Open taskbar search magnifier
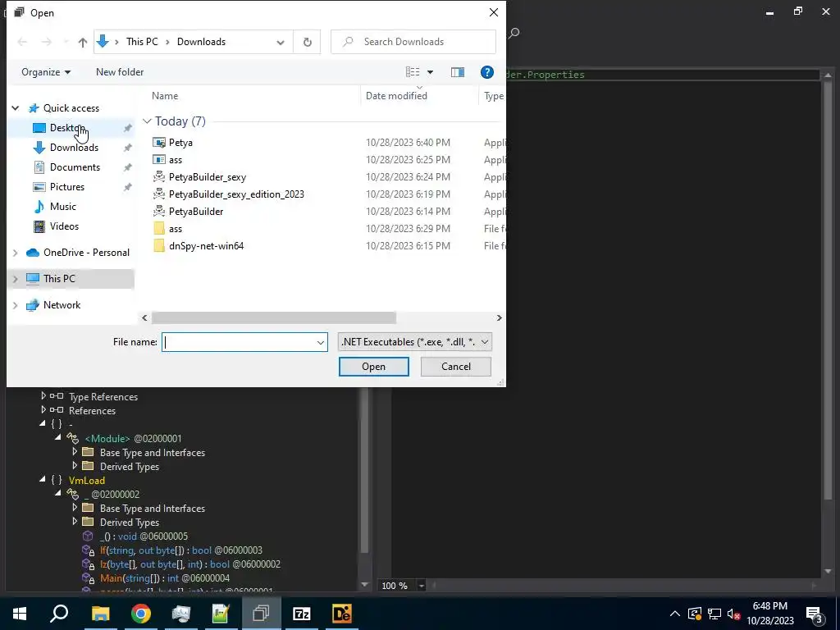Viewport: 840px width, 630px height. [x=59, y=614]
